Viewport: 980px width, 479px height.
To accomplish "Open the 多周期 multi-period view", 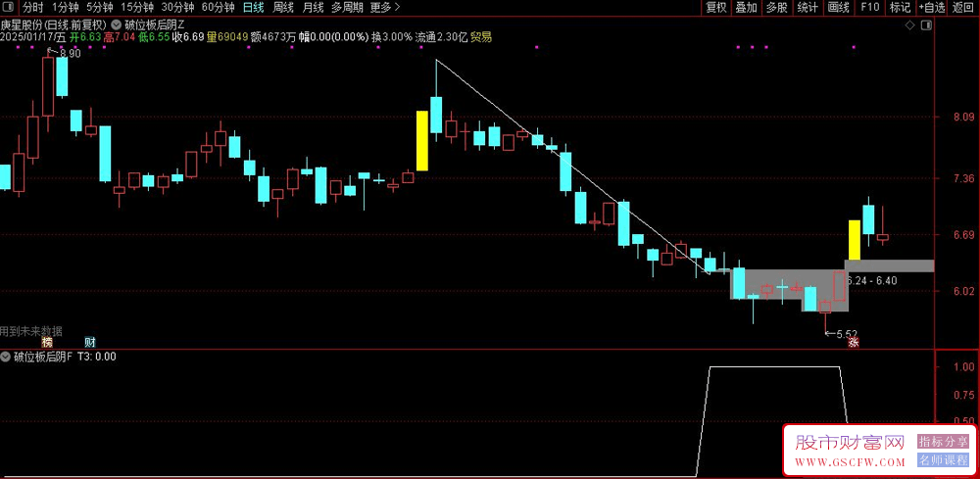I will (x=347, y=8).
